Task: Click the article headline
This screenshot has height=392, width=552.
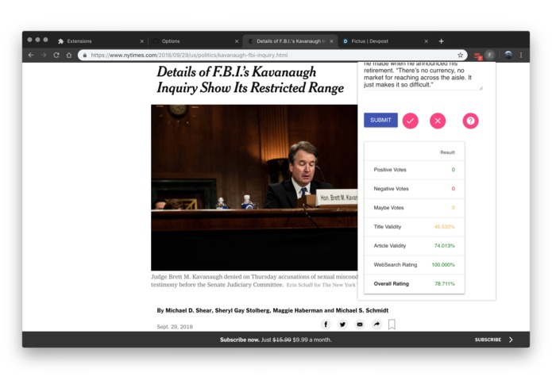Action: coord(250,80)
